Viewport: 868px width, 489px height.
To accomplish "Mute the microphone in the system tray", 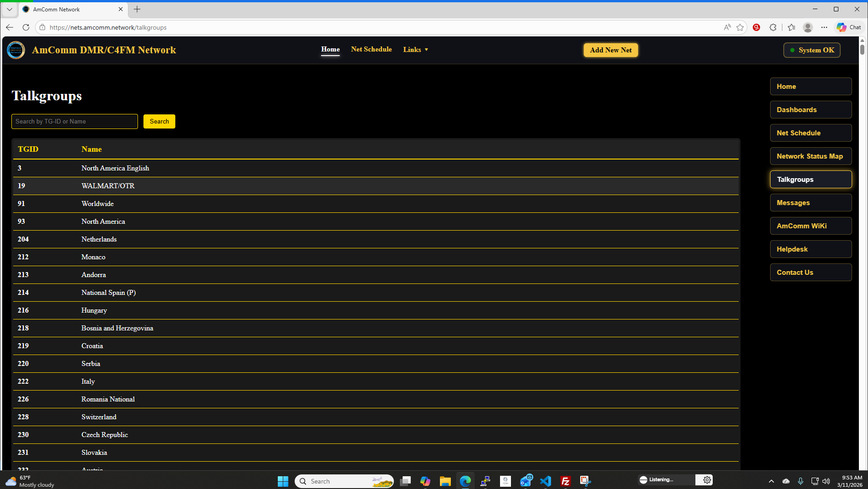I will click(x=801, y=481).
